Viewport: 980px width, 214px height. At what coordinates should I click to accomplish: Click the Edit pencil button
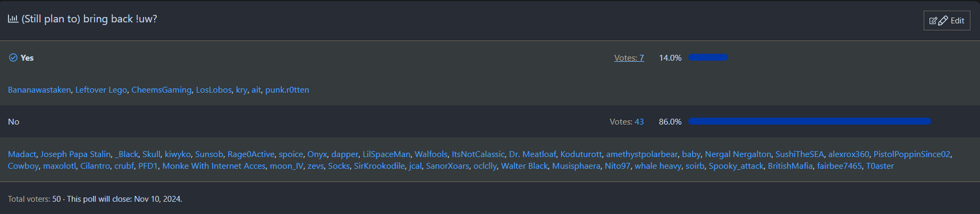pyautogui.click(x=947, y=21)
